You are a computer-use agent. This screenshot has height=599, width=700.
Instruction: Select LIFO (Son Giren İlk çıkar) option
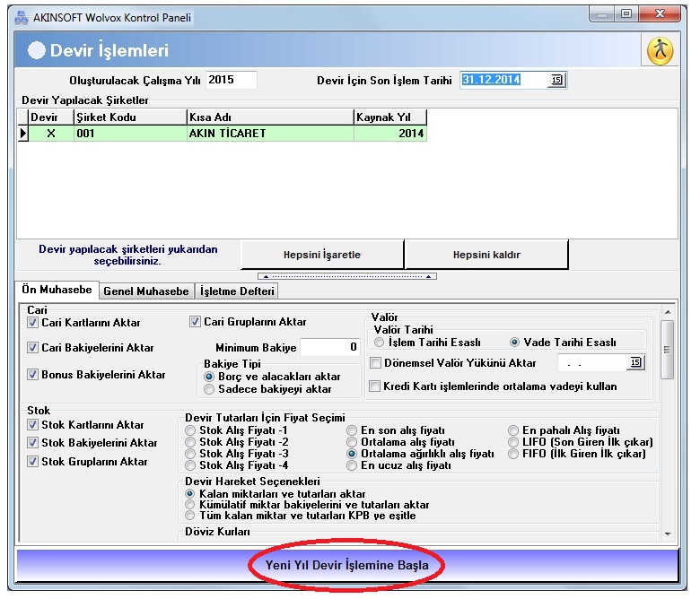point(513,442)
